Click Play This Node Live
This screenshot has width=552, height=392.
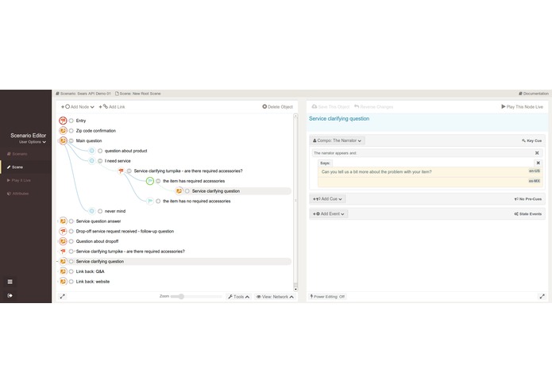tap(522, 107)
